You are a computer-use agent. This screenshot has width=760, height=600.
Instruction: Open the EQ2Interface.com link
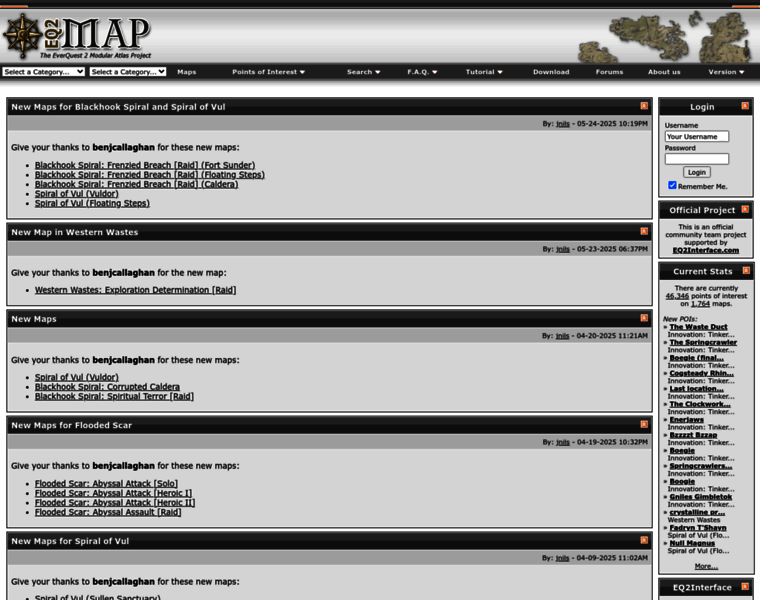(706, 250)
